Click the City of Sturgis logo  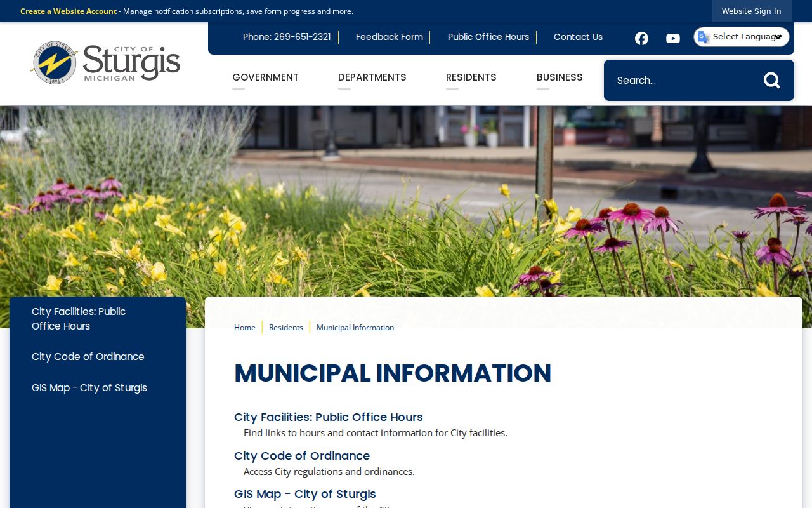105,63
